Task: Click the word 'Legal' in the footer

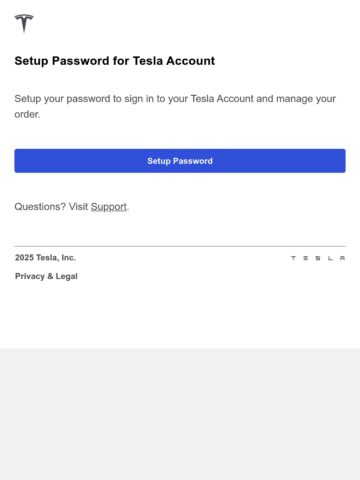Action: 67,276
